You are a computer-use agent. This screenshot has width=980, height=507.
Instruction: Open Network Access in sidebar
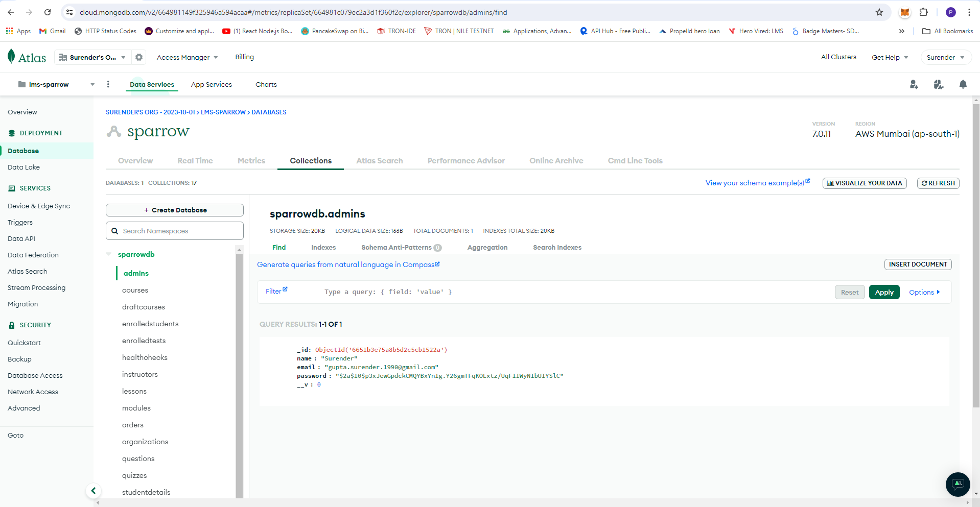point(33,392)
